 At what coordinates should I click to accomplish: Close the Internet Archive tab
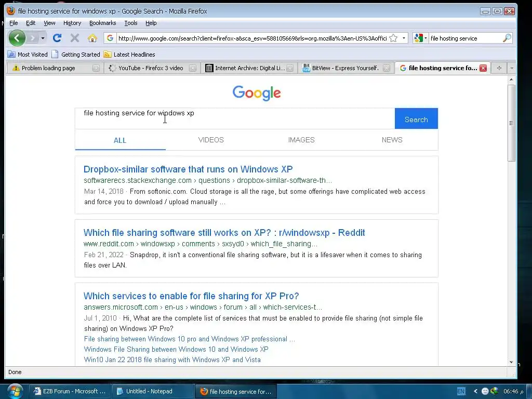[290, 68]
